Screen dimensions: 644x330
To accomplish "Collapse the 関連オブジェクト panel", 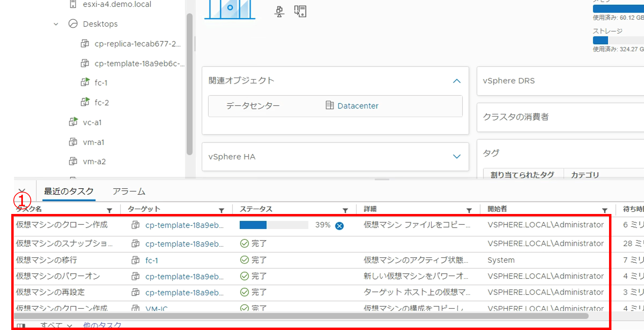I will click(x=457, y=81).
